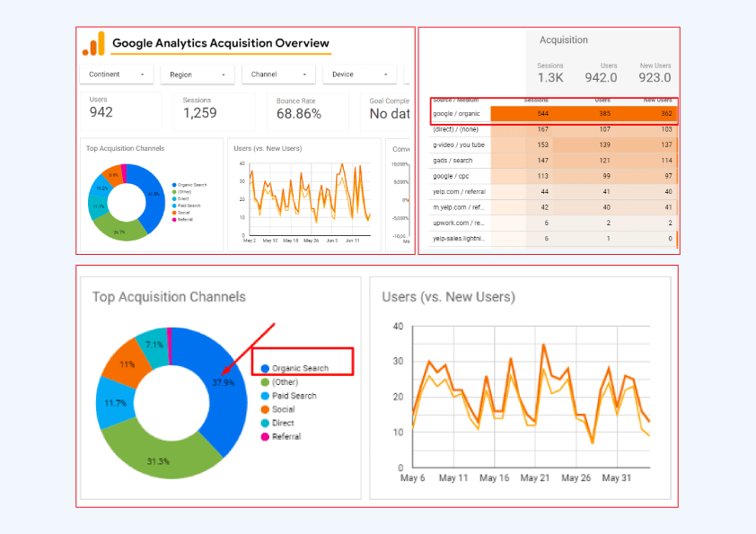Select the teal 7.1% donut slice
The image size is (756, 534).
click(x=154, y=346)
